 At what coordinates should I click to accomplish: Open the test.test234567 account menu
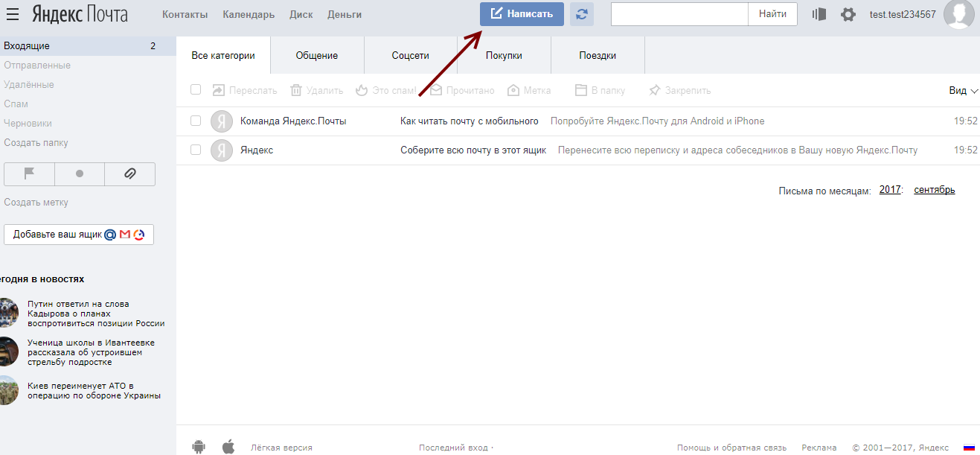(x=903, y=14)
